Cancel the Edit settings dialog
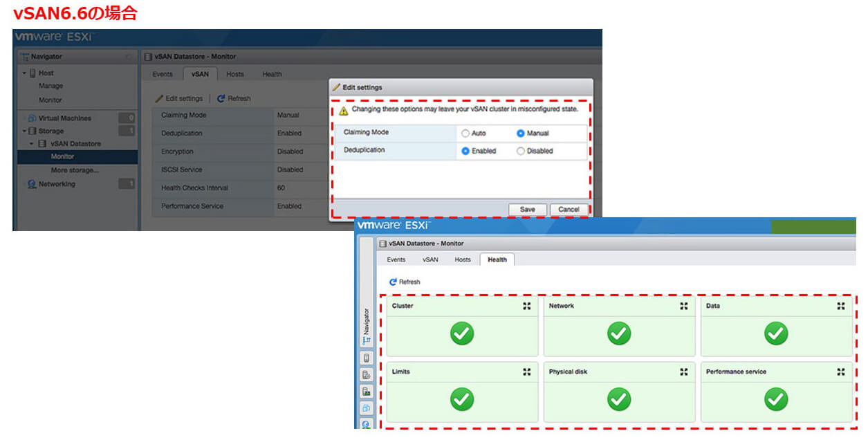 click(569, 210)
